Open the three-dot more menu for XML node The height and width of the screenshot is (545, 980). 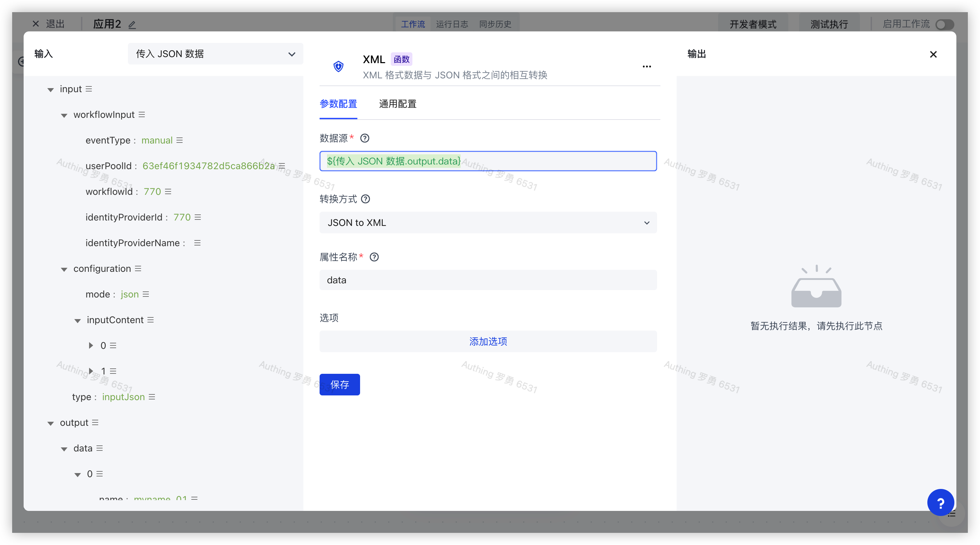coord(646,67)
